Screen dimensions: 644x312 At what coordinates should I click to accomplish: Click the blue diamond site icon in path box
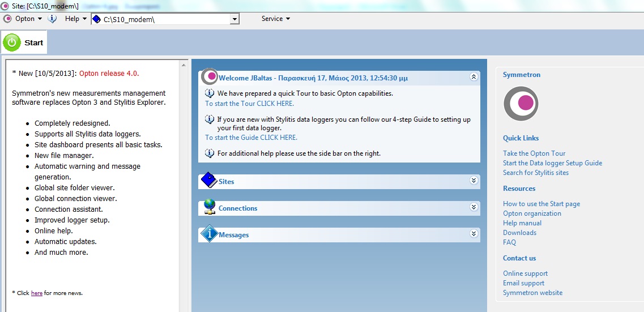(97, 19)
